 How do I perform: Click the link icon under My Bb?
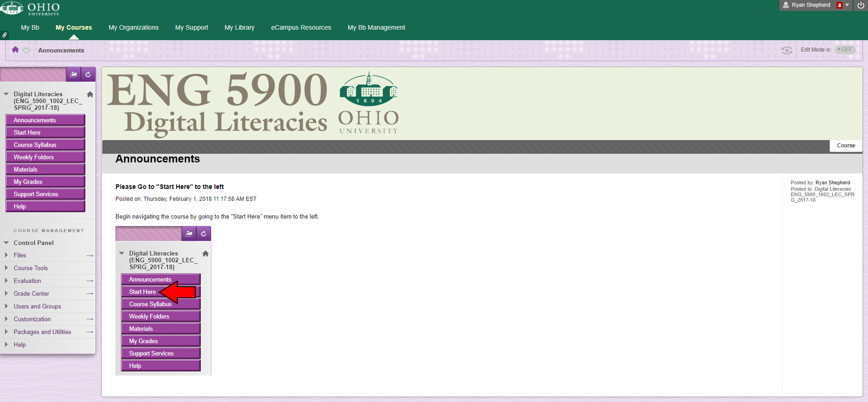click(5, 35)
